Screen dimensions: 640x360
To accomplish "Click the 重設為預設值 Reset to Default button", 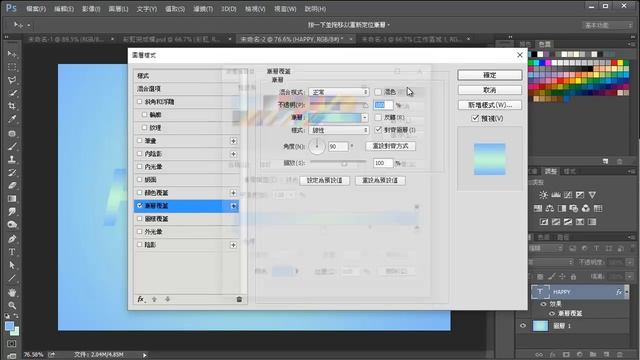I will pyautogui.click(x=380, y=180).
